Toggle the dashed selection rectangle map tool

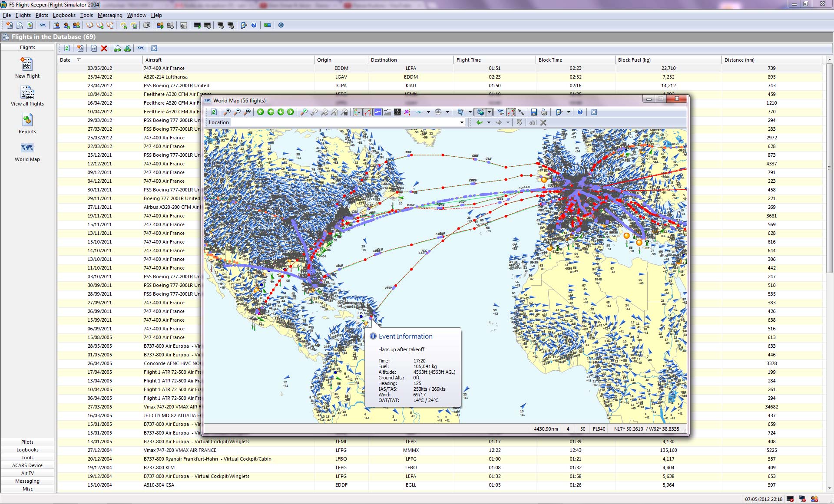[x=511, y=112]
